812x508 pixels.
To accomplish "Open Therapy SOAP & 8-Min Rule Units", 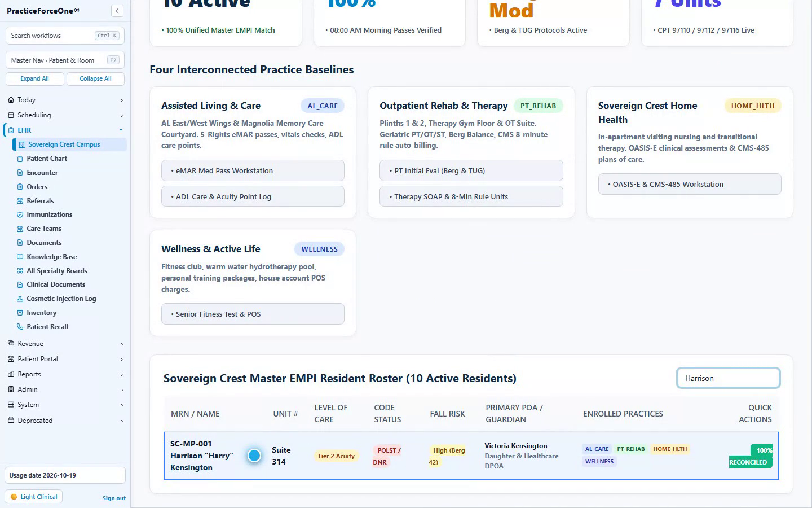I will click(x=471, y=196).
